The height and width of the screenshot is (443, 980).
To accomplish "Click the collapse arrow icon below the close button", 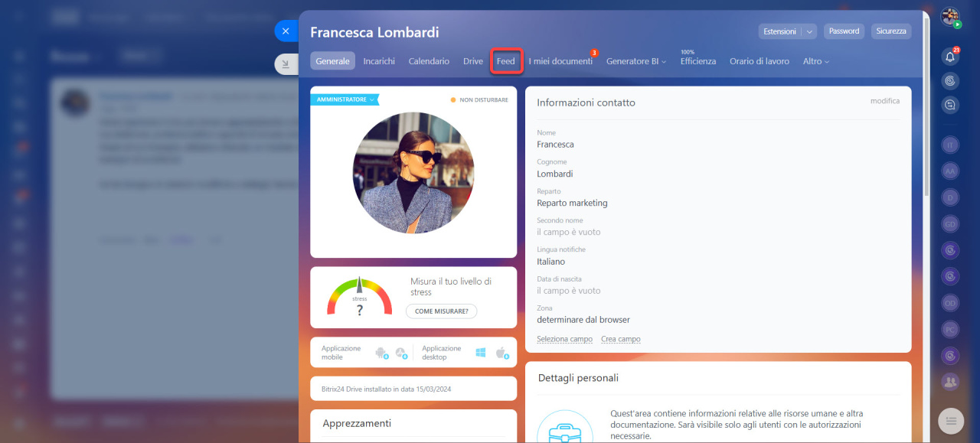I will coord(286,64).
